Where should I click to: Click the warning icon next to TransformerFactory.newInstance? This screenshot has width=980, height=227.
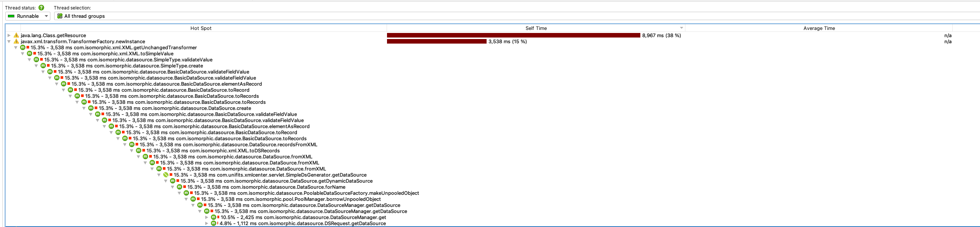16,42
